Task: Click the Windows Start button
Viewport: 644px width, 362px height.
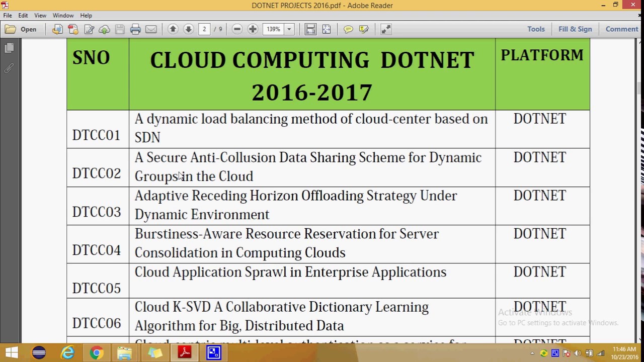Action: click(11, 353)
